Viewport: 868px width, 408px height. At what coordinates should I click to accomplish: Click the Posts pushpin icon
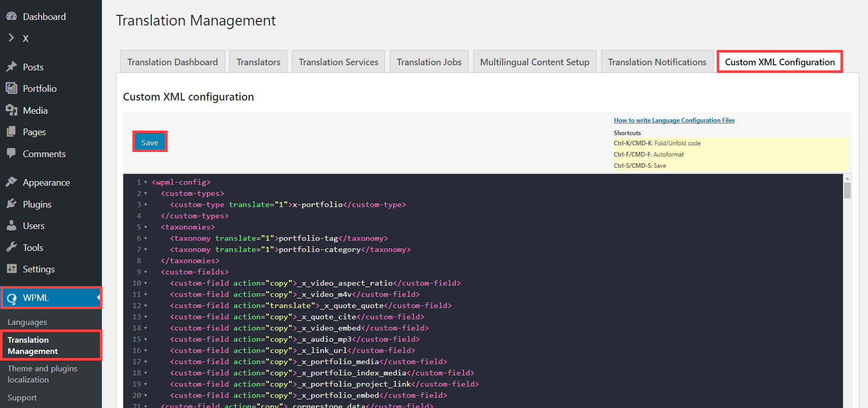[11, 67]
